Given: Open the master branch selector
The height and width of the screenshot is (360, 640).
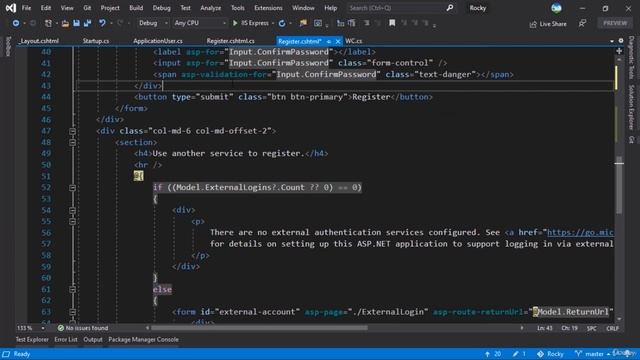Looking at the screenshot, I should click(x=592, y=354).
